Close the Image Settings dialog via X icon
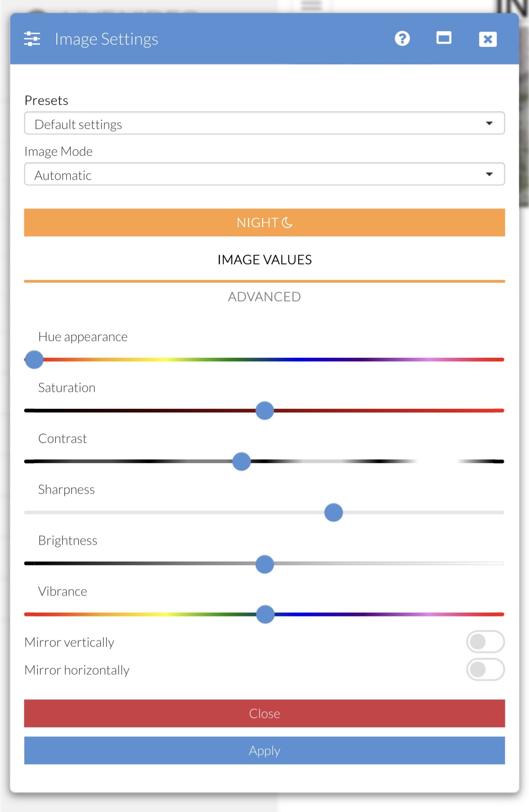The image size is (529, 812). [488, 39]
